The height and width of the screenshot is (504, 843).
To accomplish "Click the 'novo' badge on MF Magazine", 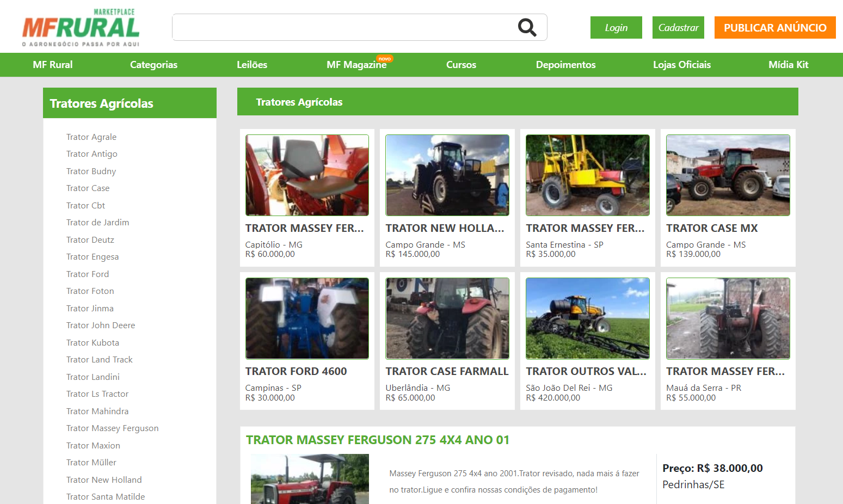I will 384,59.
